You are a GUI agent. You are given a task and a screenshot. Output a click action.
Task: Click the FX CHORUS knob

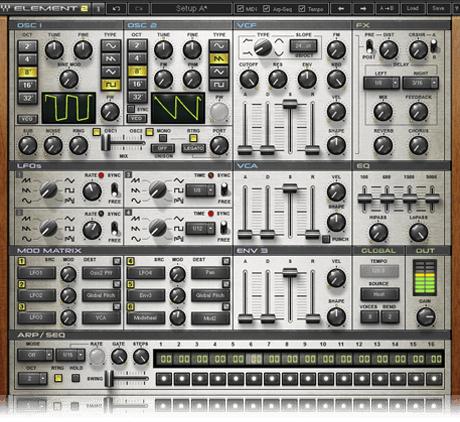tap(418, 146)
